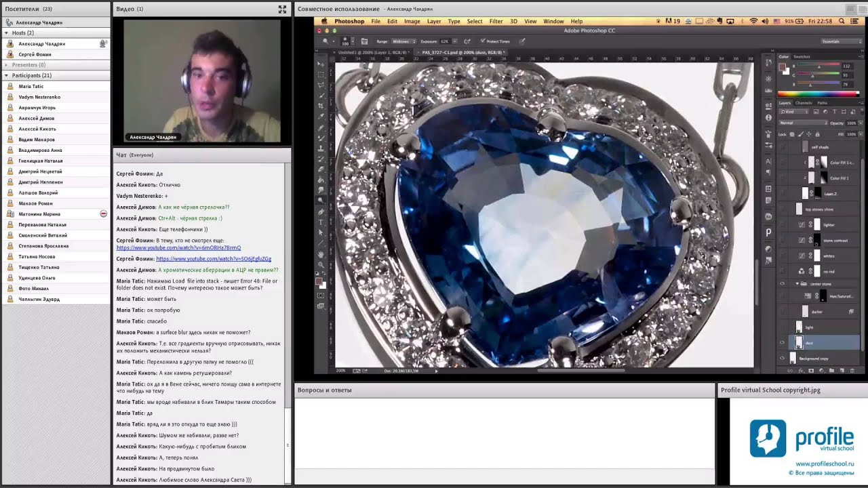The width and height of the screenshot is (868, 488).
Task: Select the Eyedropper tool
Action: pos(321,117)
